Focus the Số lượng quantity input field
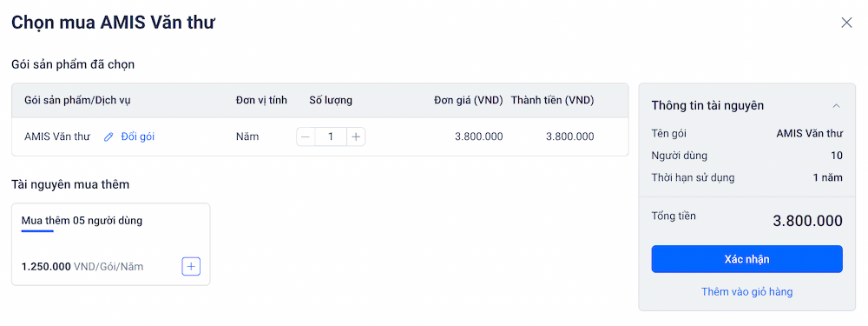The height and width of the screenshot is (326, 868). (x=331, y=136)
